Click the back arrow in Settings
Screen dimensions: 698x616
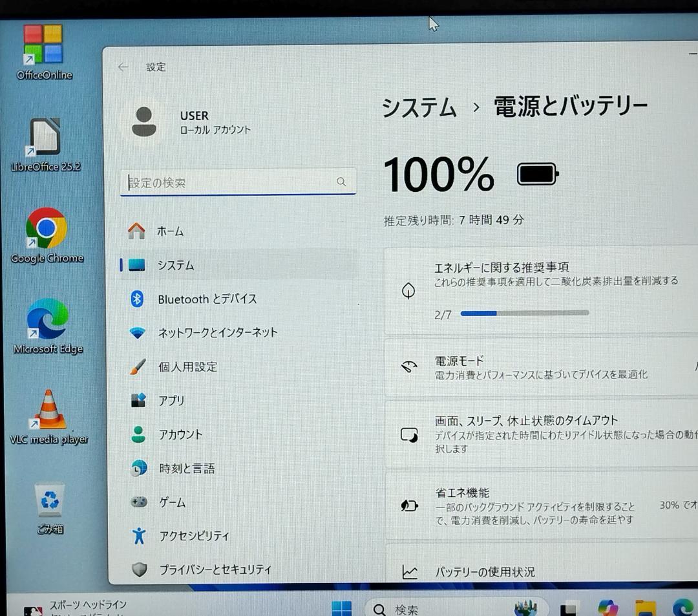point(123,67)
